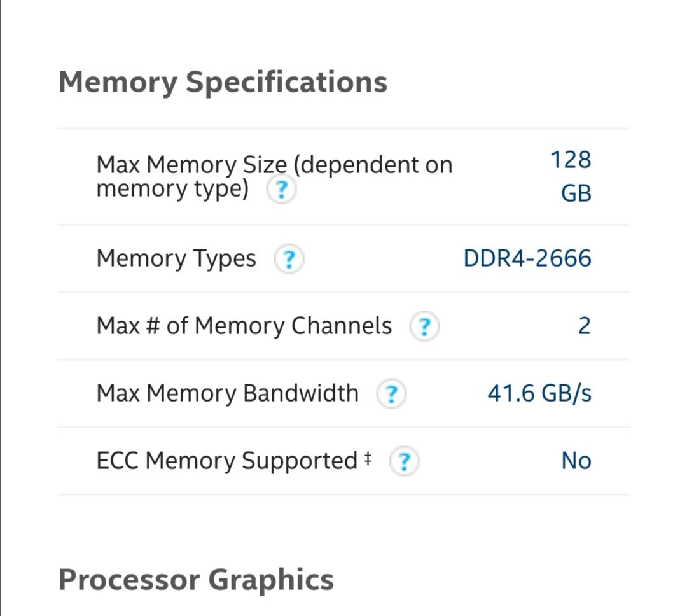687x616 pixels.
Task: Select the Memory Specifications section heading
Action: click(223, 83)
